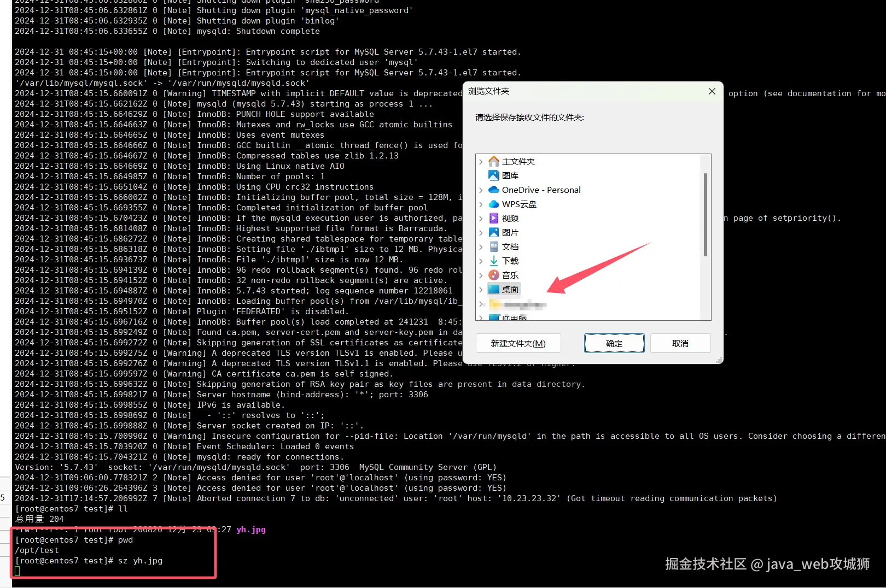886x588 pixels.
Task: Select the 视频 label in the tree
Action: pos(510,218)
